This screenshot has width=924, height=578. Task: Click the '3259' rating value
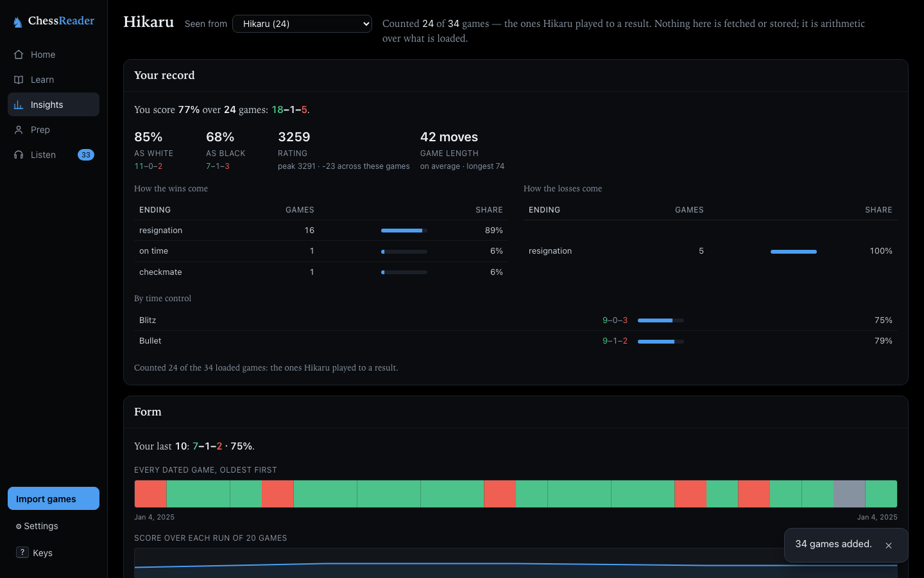tap(294, 137)
